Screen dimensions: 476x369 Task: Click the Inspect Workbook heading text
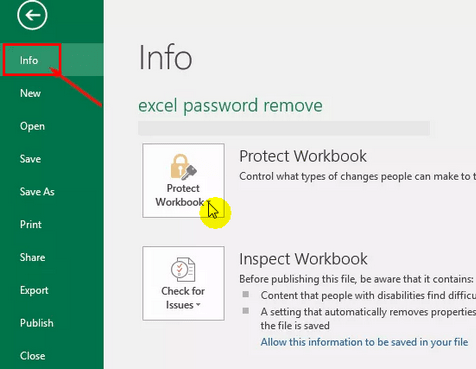pyautogui.click(x=303, y=259)
